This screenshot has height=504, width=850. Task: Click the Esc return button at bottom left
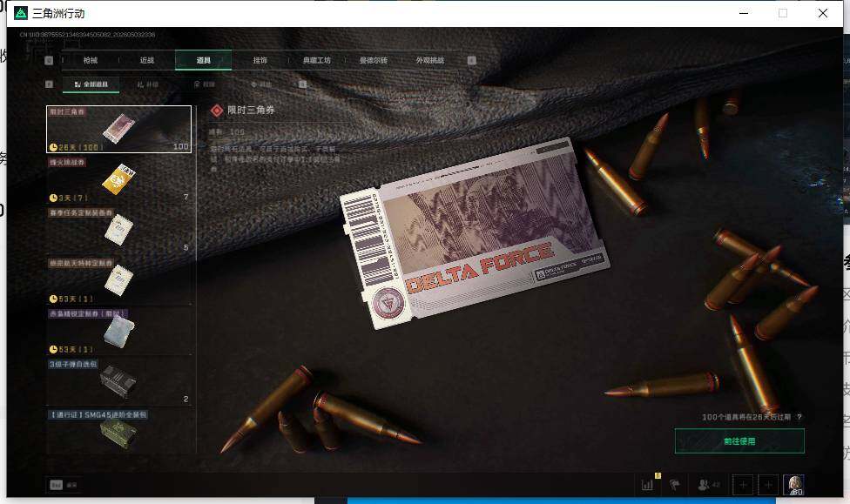point(64,485)
